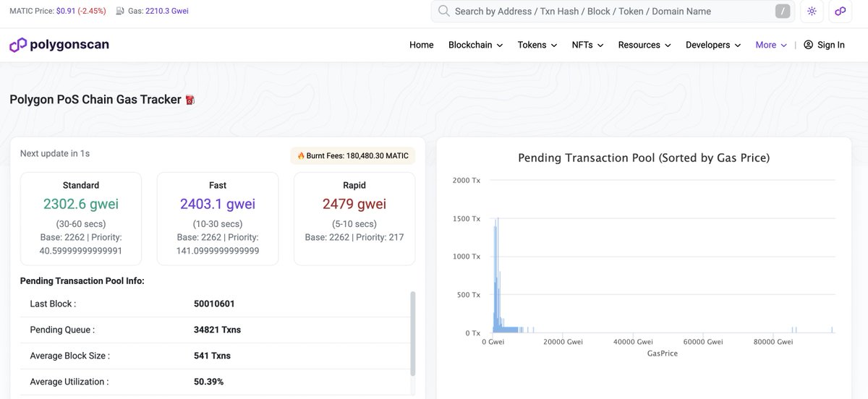The image size is (868, 399).
Task: Click the 2210.3 Gwei gas link
Action: [167, 12]
